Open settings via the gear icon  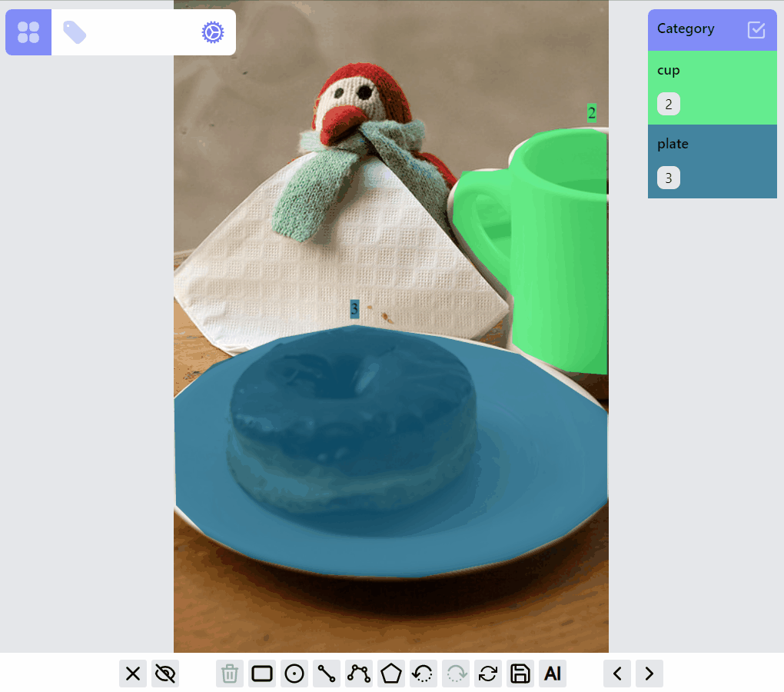point(213,32)
